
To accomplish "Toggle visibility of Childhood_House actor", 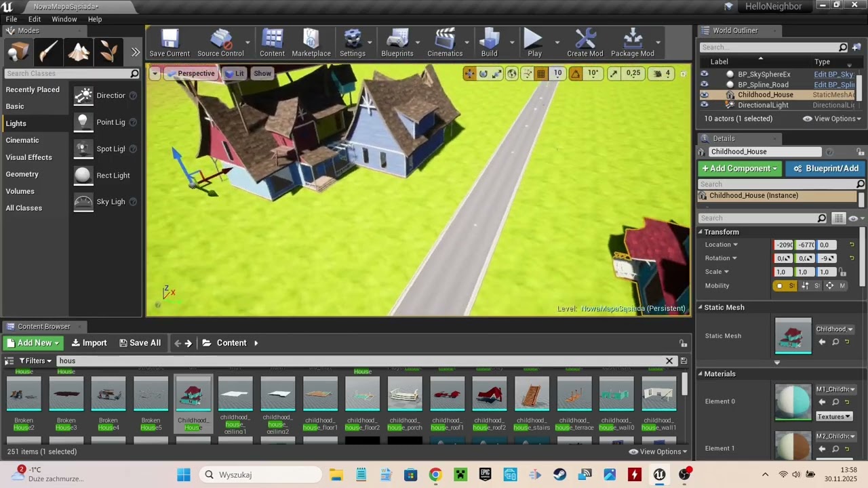I will [x=704, y=95].
